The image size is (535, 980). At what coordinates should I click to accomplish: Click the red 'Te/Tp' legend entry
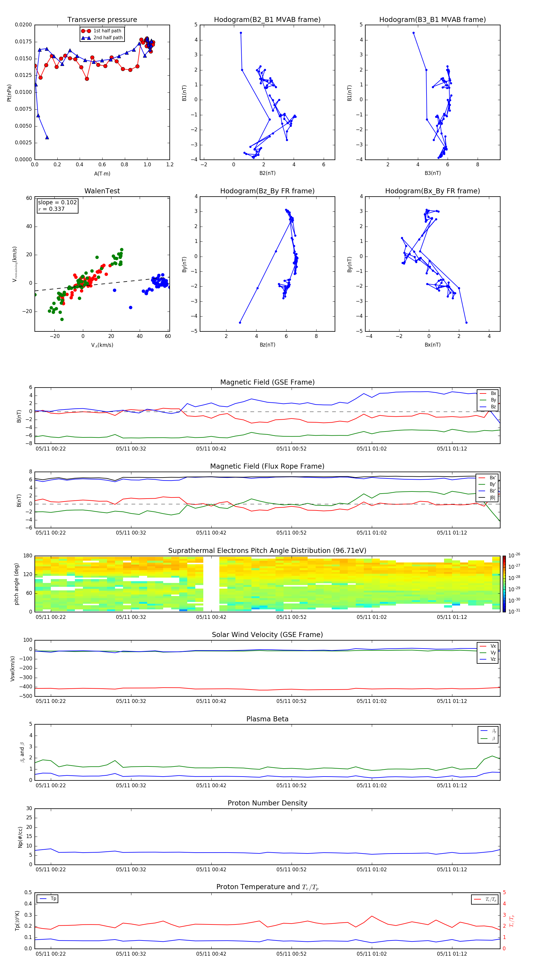point(485,899)
